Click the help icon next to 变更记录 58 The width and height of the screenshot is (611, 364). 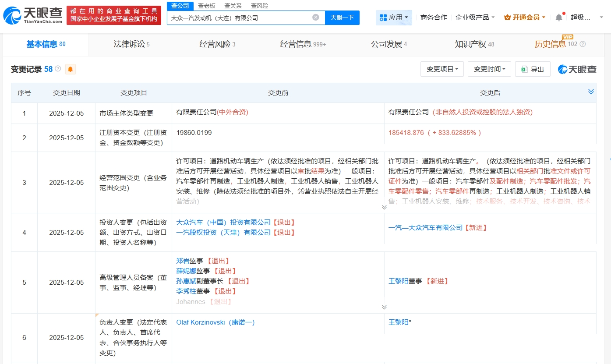click(58, 69)
